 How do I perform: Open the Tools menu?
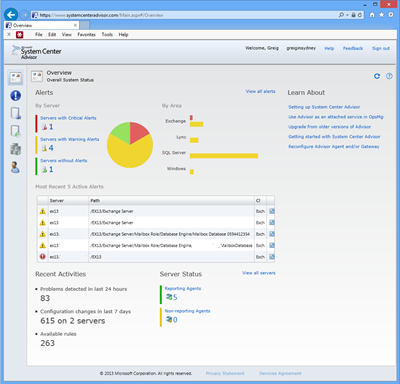click(107, 34)
